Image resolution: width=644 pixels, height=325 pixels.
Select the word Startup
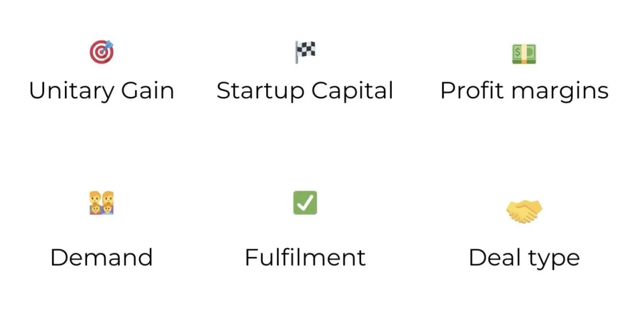260,92
